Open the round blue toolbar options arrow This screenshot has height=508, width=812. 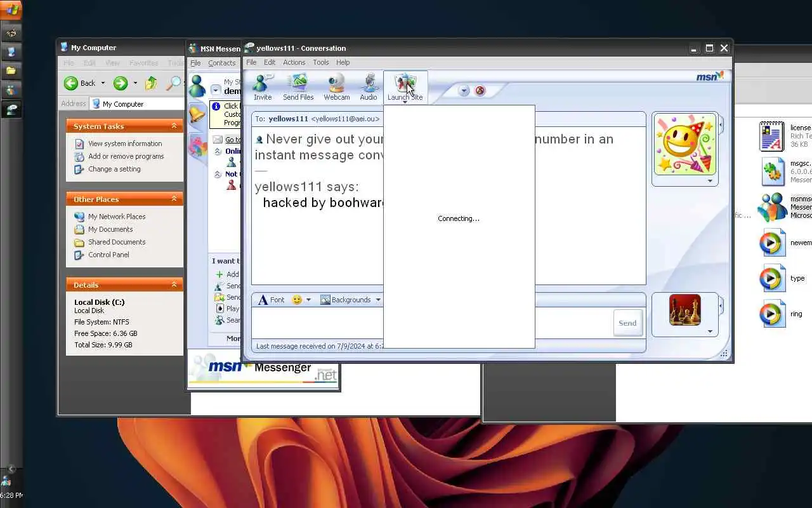pyautogui.click(x=464, y=91)
